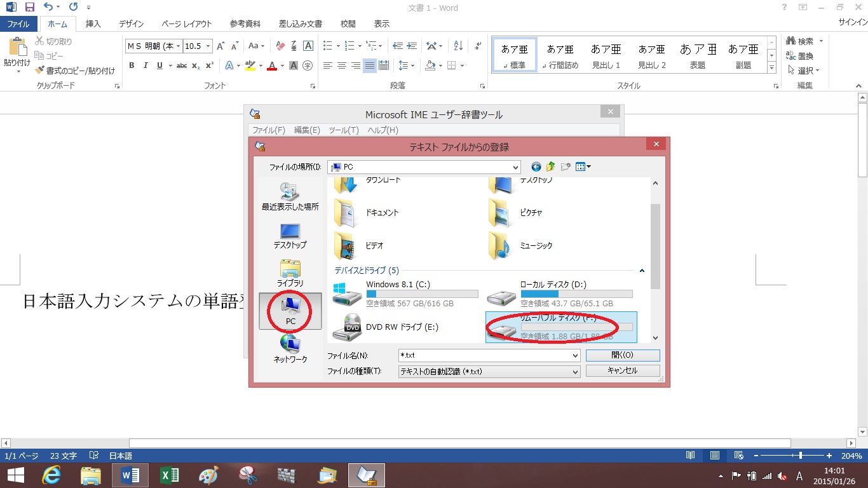The image size is (868, 488).
Task: Toggle Bold formatting in Word
Action: [x=132, y=65]
